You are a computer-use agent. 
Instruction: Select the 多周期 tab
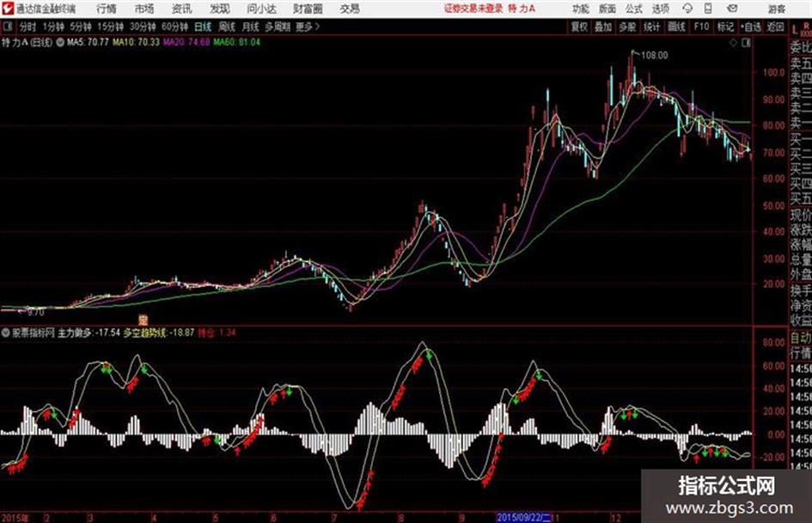coord(278,27)
